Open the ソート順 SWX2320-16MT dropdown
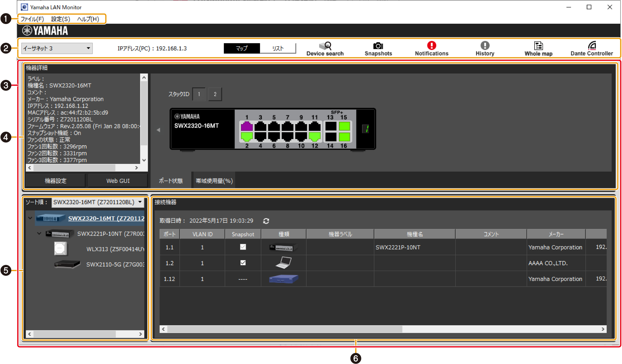The width and height of the screenshot is (622, 364). 97,202
